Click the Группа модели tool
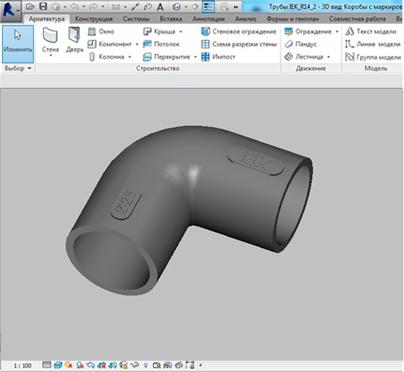The height and width of the screenshot is (372, 404). [373, 57]
